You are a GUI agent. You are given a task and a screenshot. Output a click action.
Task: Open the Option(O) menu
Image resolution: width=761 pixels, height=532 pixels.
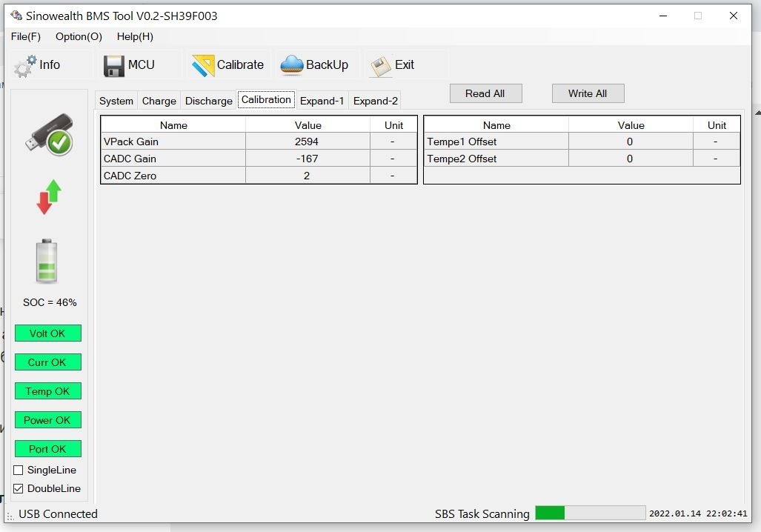pyautogui.click(x=79, y=37)
